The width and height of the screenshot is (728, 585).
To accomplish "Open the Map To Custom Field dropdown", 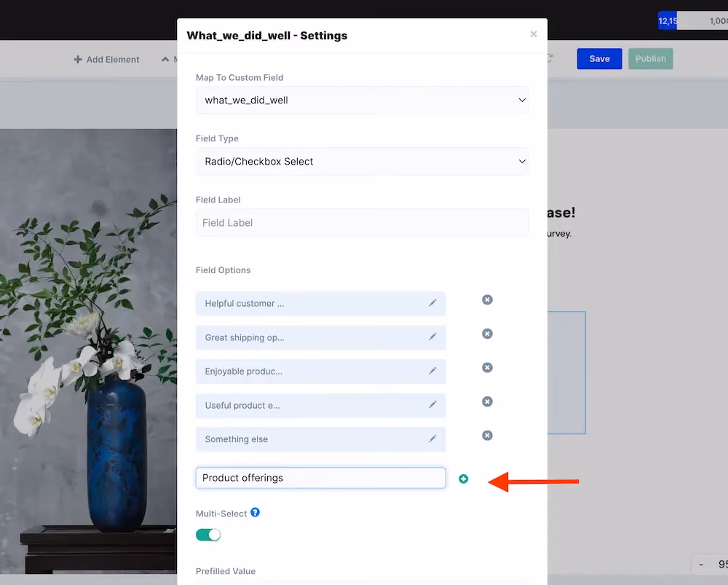I will [362, 100].
